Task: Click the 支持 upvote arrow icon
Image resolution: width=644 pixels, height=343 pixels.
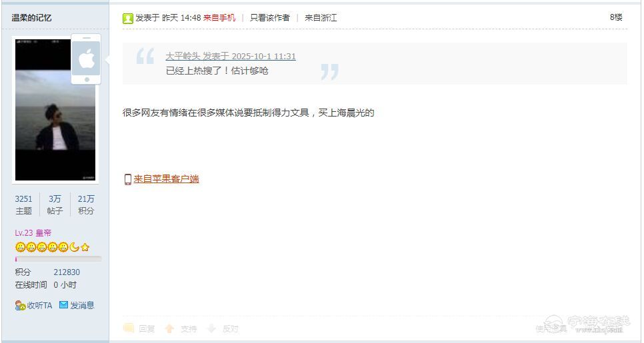Action: pyautogui.click(x=169, y=328)
